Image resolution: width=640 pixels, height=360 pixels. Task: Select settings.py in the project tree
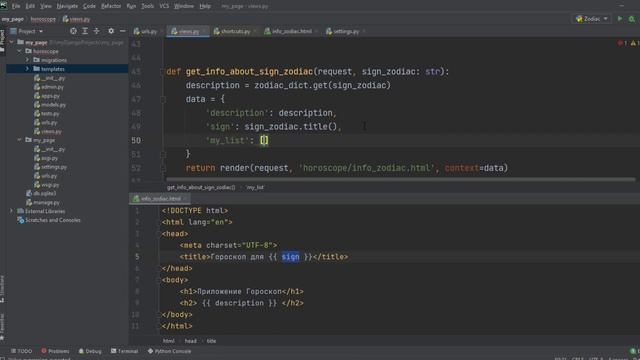[x=51, y=167]
